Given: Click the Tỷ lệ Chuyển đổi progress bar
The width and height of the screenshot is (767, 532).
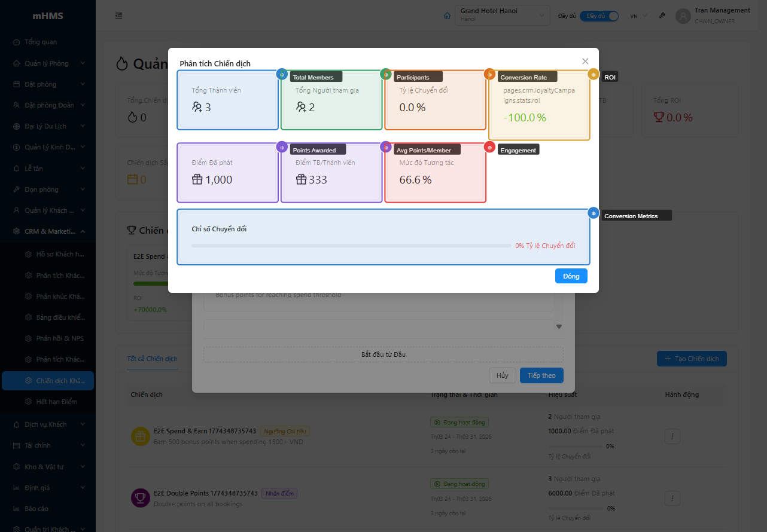Looking at the screenshot, I should pyautogui.click(x=350, y=245).
